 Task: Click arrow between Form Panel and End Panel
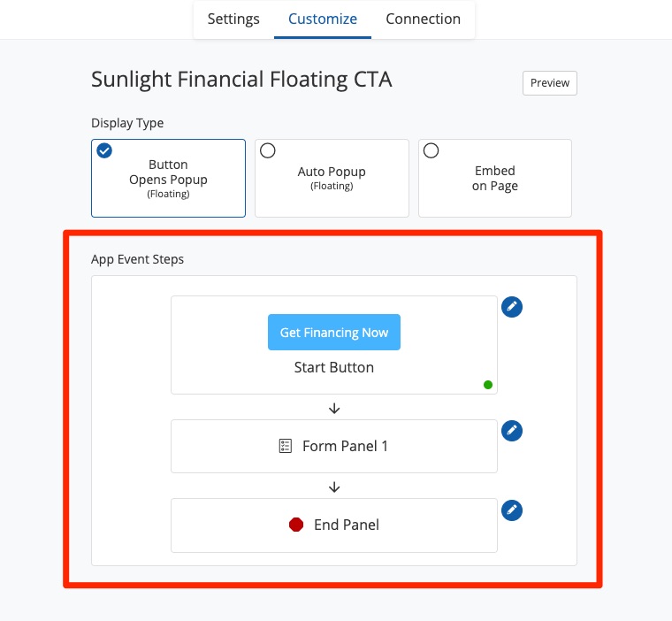coord(334,487)
